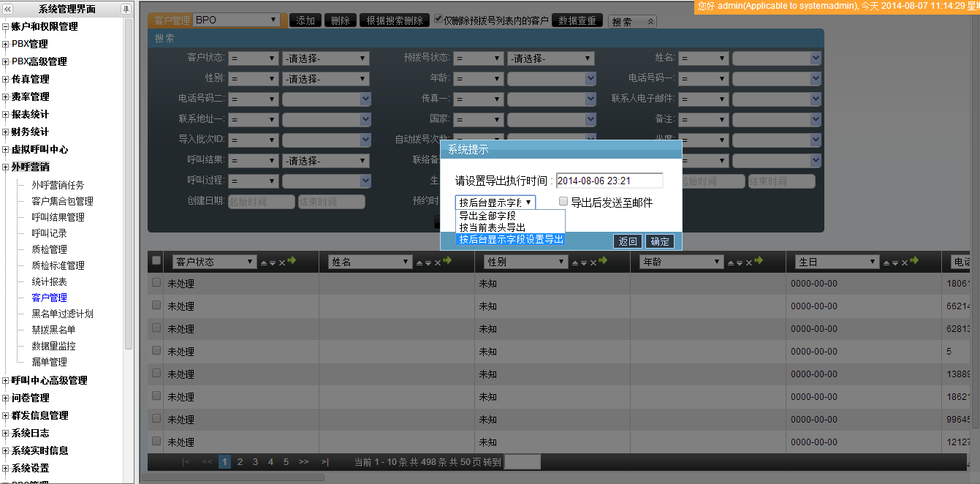Click the export execution time input field
Viewport: 980px width, 484px height.
[x=609, y=181]
